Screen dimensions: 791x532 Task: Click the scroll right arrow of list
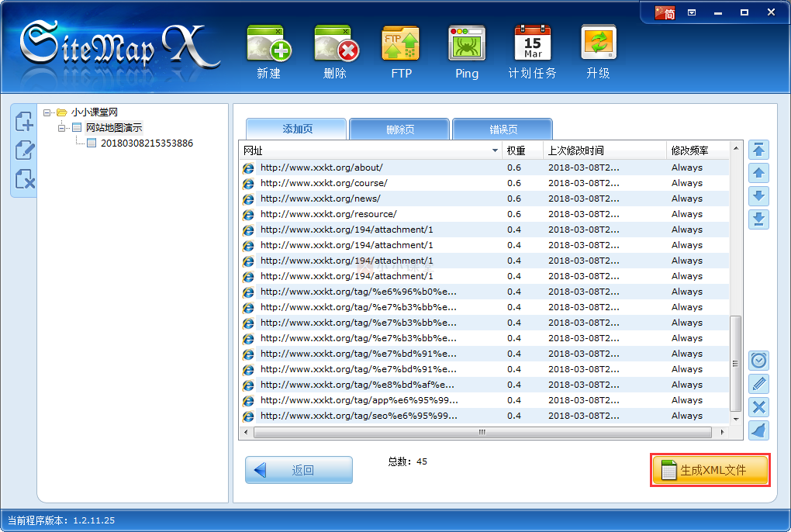pos(722,432)
